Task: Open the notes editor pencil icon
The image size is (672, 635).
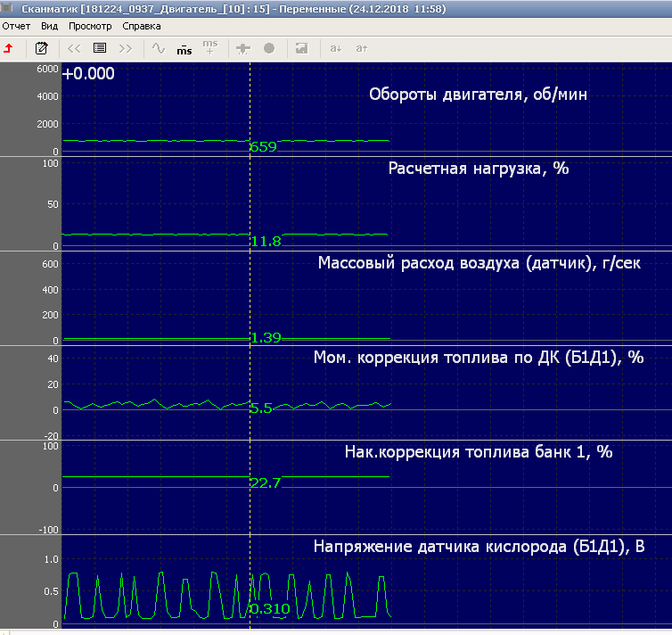Action: [41, 48]
